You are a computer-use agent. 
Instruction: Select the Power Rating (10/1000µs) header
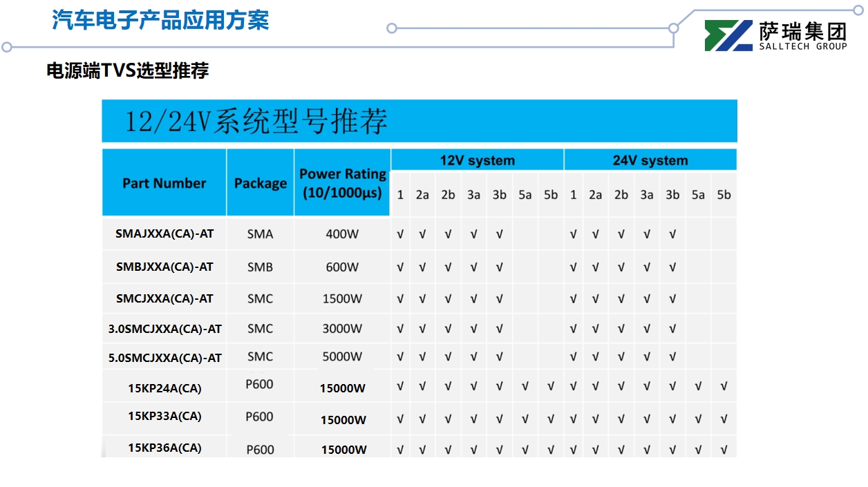click(342, 184)
